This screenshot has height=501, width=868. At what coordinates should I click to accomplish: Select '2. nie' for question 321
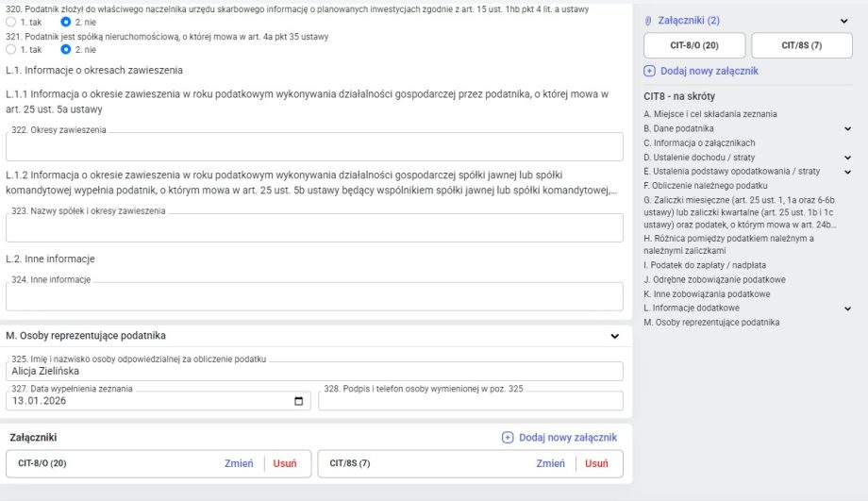coord(66,49)
